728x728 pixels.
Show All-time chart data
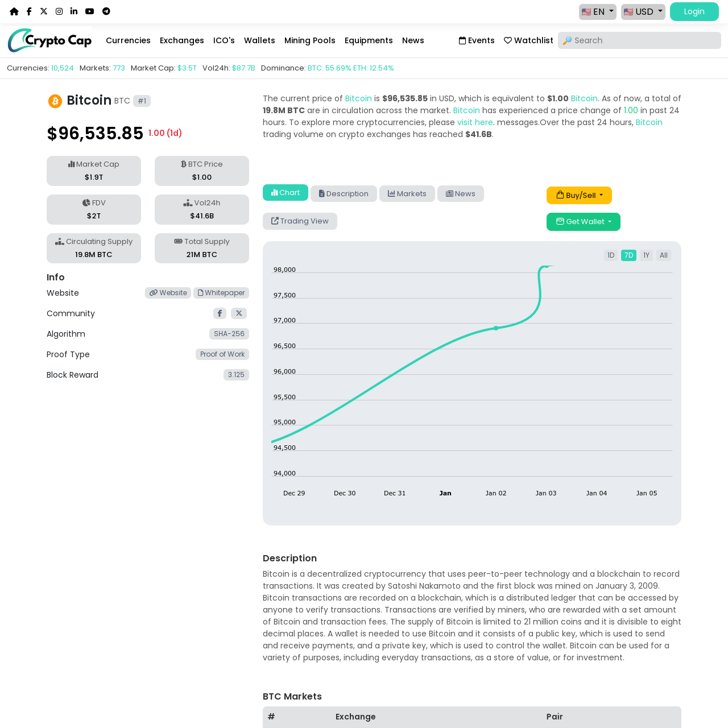coord(663,255)
